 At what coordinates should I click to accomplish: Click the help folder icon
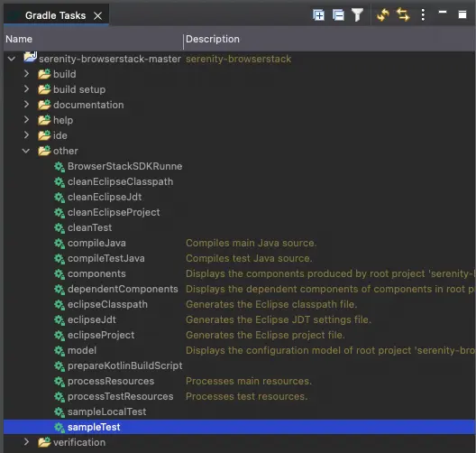[44, 120]
